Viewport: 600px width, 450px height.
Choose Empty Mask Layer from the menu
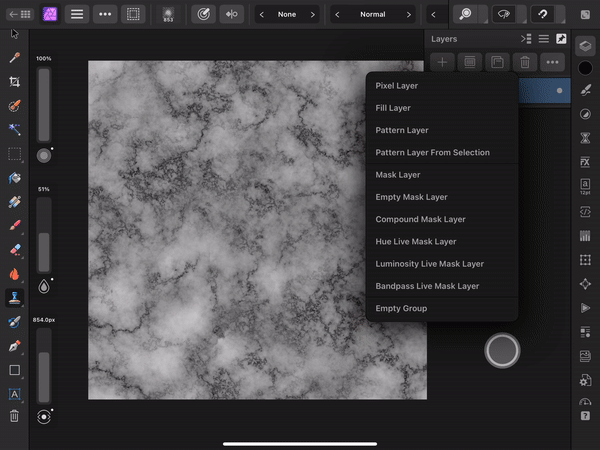[442, 197]
